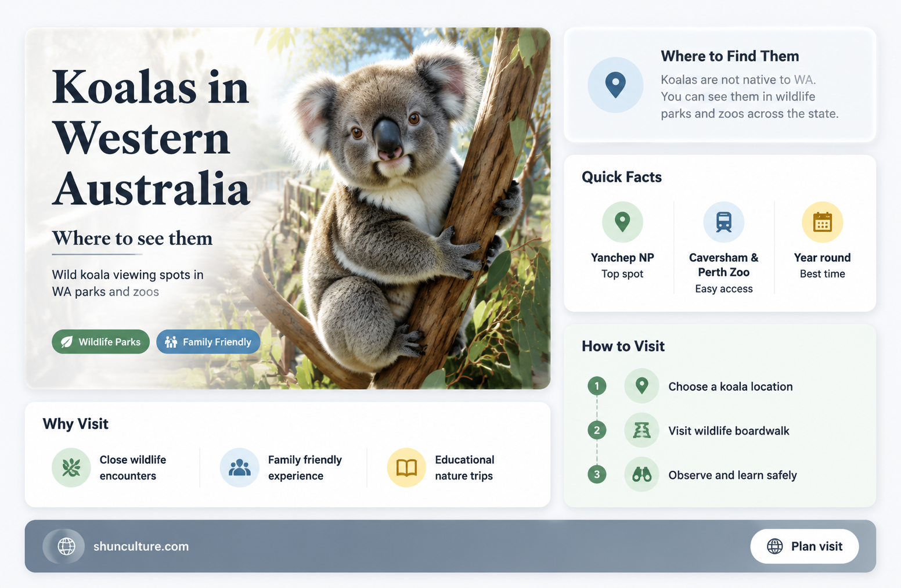Click the Caversham & Perth Zoo label

[x=723, y=265]
